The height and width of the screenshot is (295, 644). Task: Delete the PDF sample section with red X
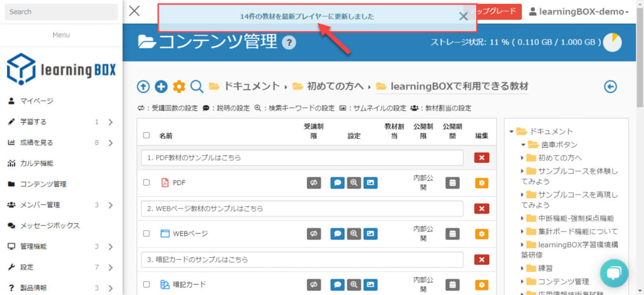click(482, 157)
